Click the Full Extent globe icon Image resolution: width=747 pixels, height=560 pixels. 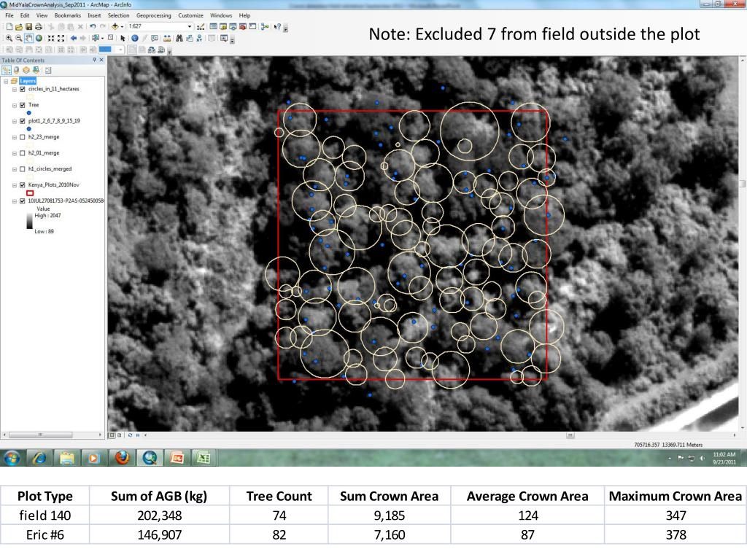tap(39, 38)
